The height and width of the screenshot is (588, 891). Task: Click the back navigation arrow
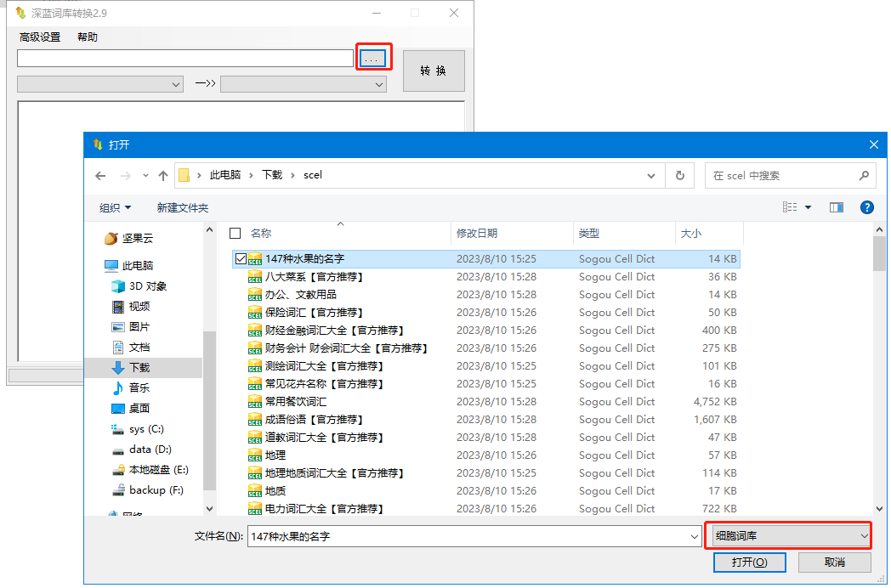pyautogui.click(x=100, y=176)
